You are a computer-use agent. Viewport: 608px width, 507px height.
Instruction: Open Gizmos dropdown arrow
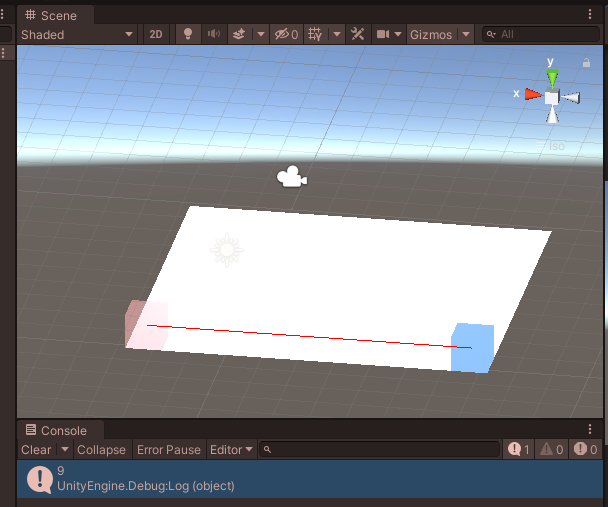(x=466, y=34)
